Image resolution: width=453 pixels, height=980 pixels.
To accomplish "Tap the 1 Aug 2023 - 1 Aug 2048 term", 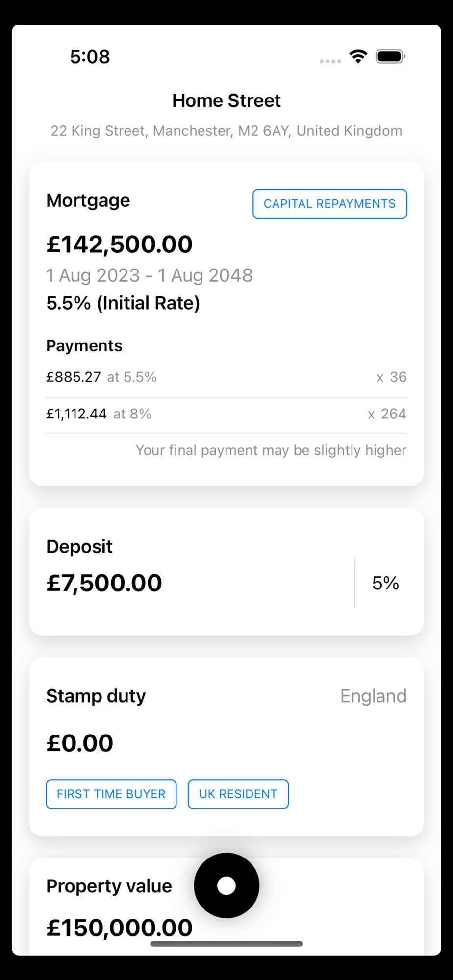I will point(150,275).
